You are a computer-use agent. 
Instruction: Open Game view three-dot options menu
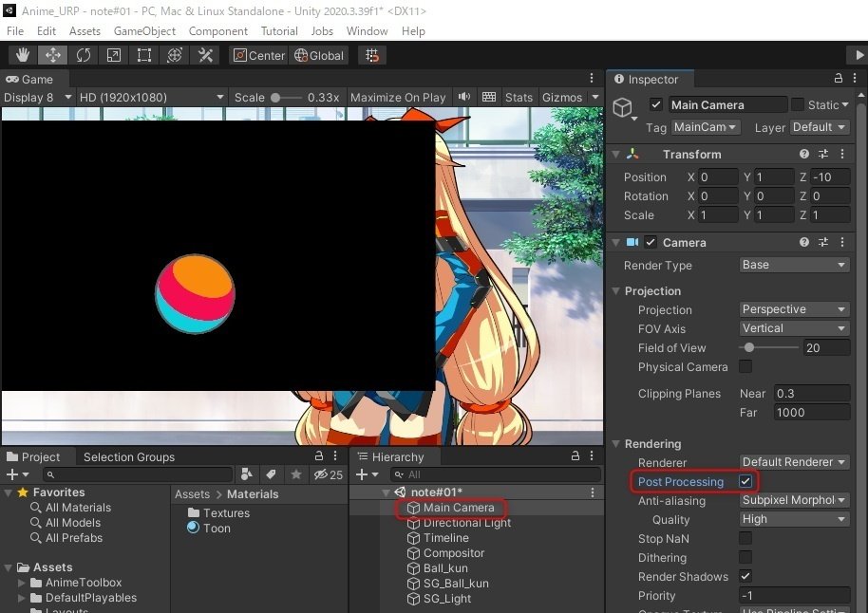click(x=592, y=78)
